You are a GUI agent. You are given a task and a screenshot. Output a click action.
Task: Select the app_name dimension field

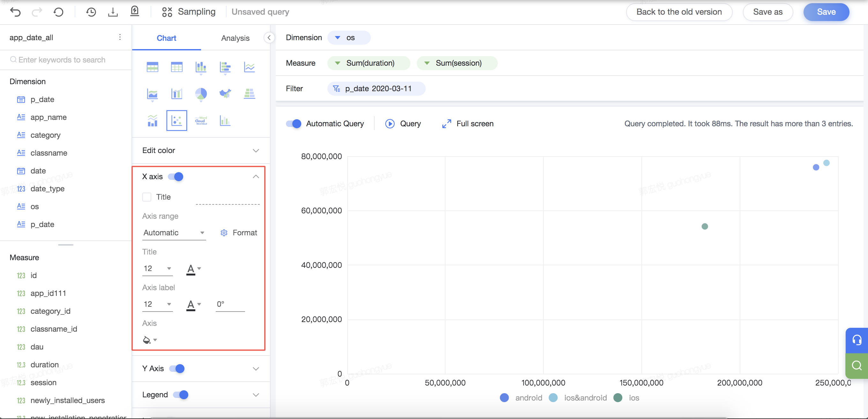click(x=48, y=117)
